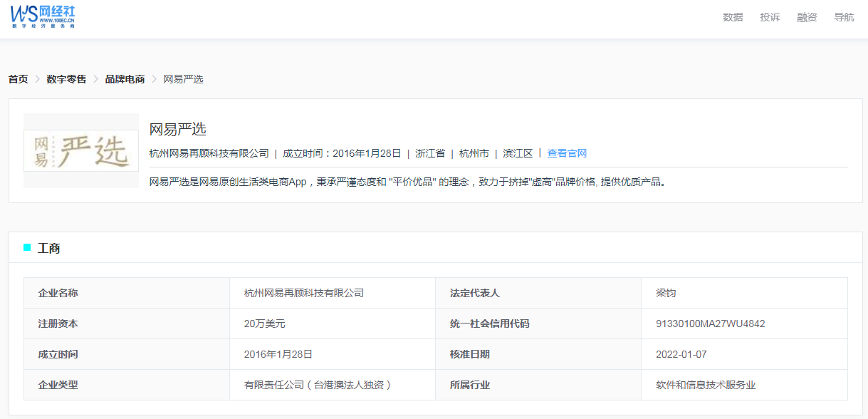The width and height of the screenshot is (868, 419).
Task: Click credit code 91330100MA27WU4842
Action: pos(744,324)
